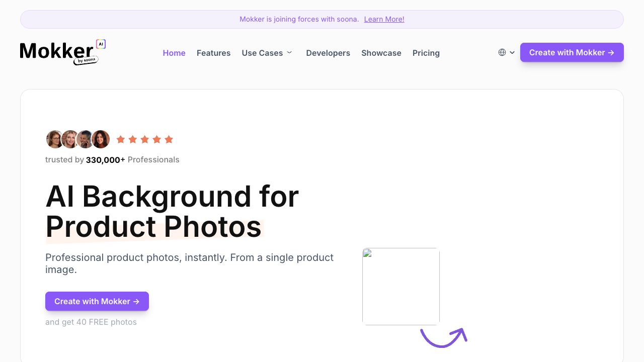Click the AI badge on the logo

[101, 44]
